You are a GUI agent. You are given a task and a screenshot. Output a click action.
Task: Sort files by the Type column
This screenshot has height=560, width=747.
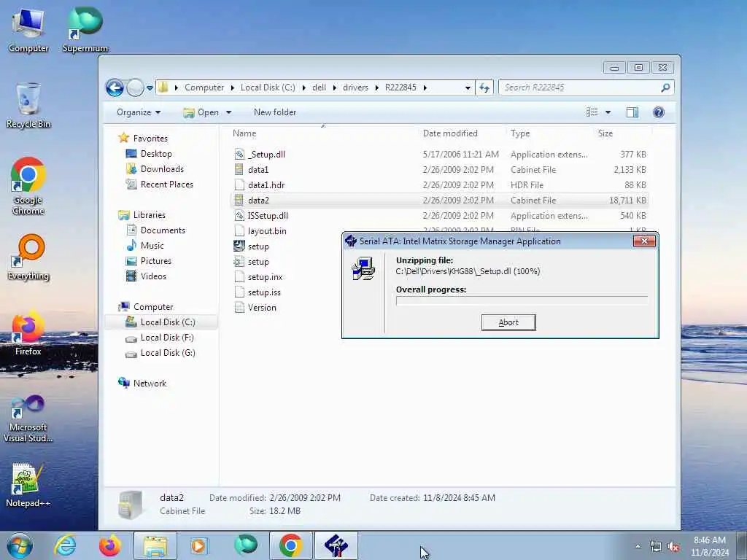click(x=550, y=133)
